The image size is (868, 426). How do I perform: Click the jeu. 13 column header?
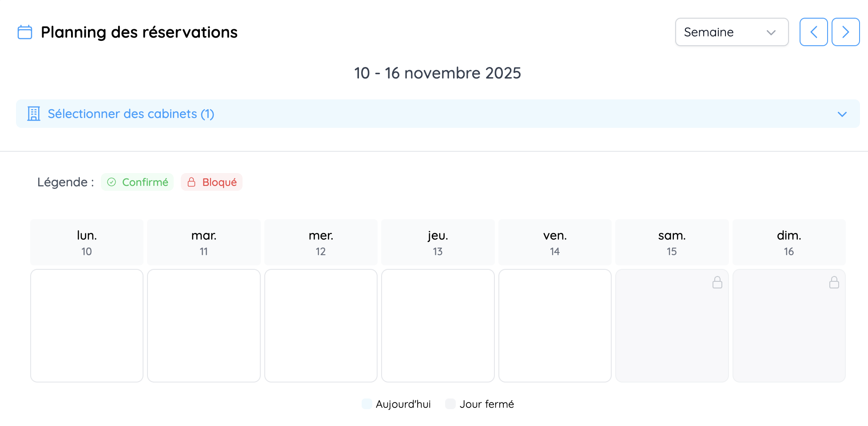tap(438, 242)
